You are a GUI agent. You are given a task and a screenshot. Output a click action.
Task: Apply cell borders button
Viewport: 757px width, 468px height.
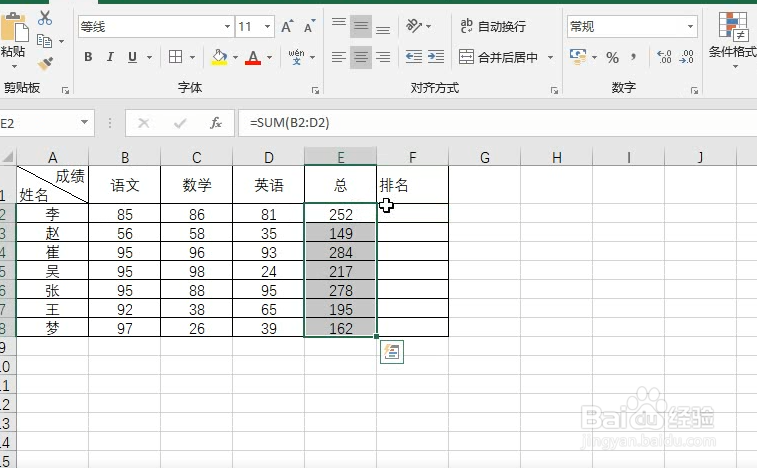pos(176,57)
